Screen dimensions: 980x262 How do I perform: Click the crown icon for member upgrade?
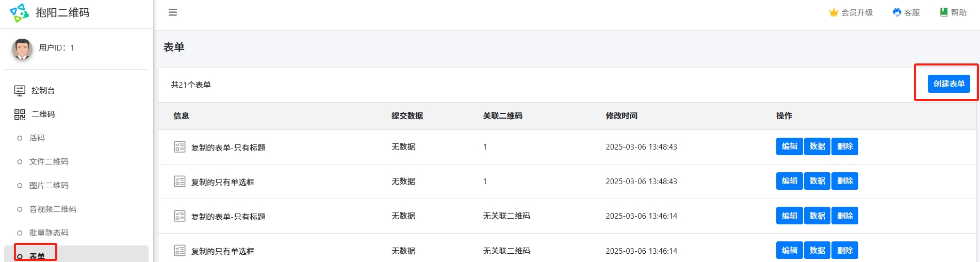point(834,12)
